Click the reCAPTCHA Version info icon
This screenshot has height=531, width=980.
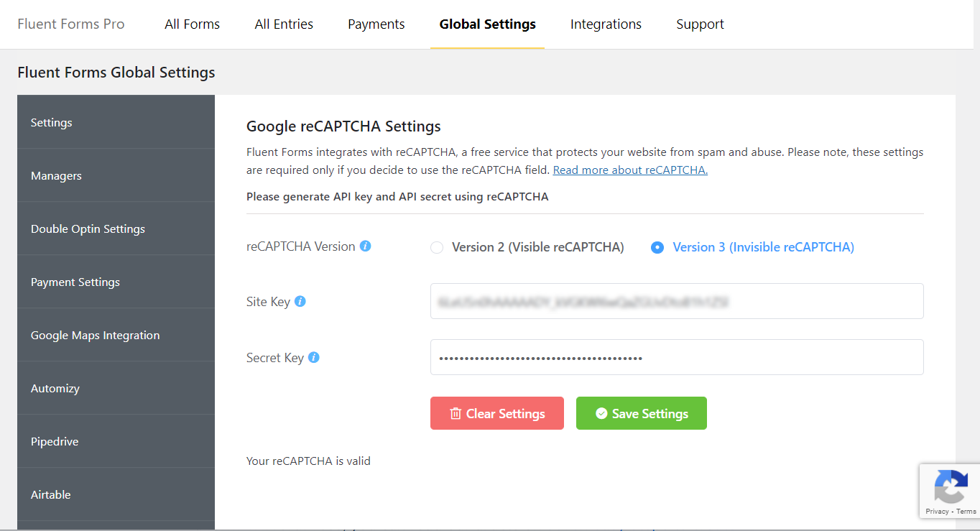click(365, 246)
